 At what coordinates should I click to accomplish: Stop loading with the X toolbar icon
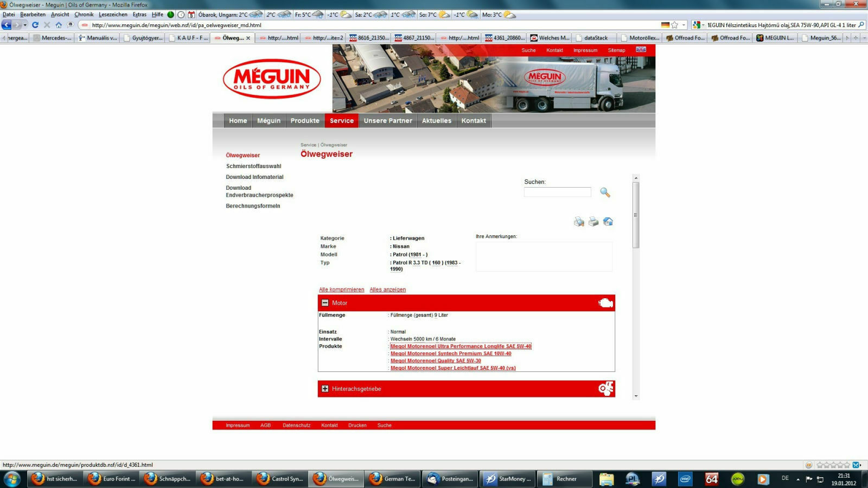click(47, 25)
